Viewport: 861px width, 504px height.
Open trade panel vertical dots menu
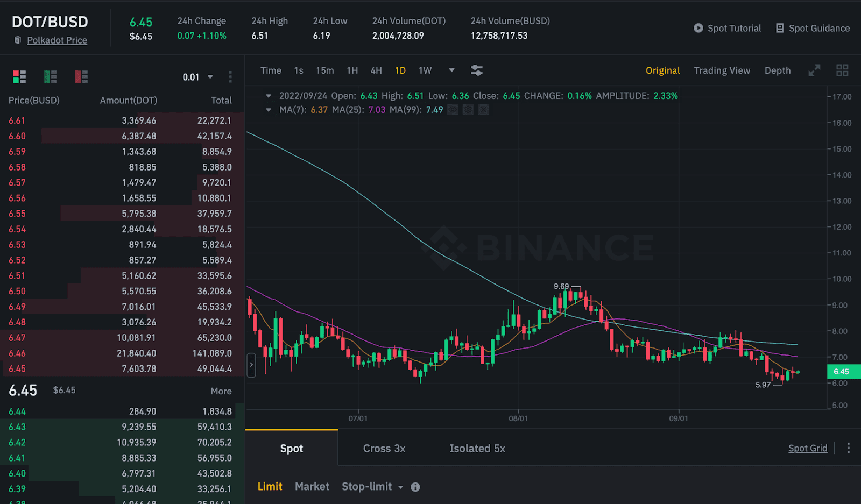tap(849, 448)
